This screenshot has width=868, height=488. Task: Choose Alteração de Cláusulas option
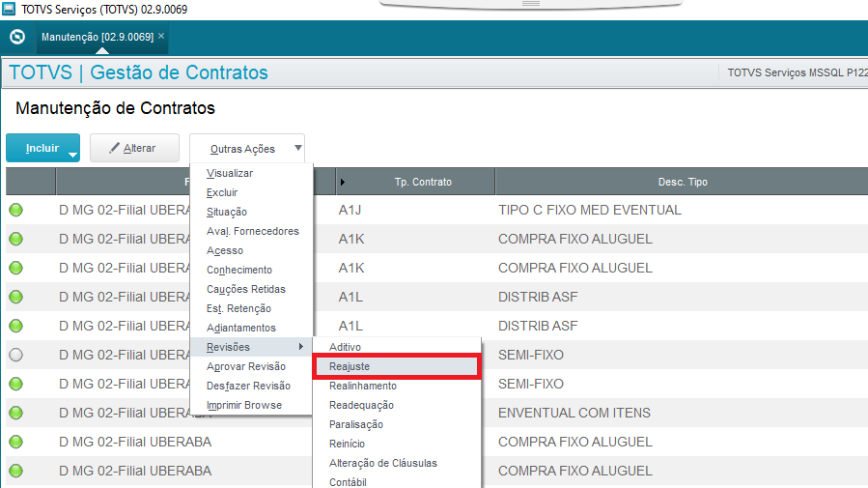click(x=397, y=463)
